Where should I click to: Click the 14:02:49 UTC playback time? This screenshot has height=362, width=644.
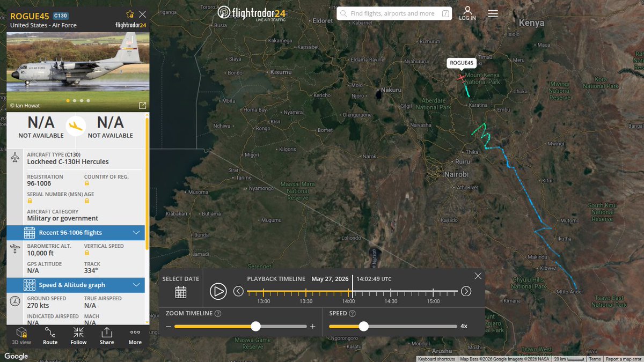point(374,279)
